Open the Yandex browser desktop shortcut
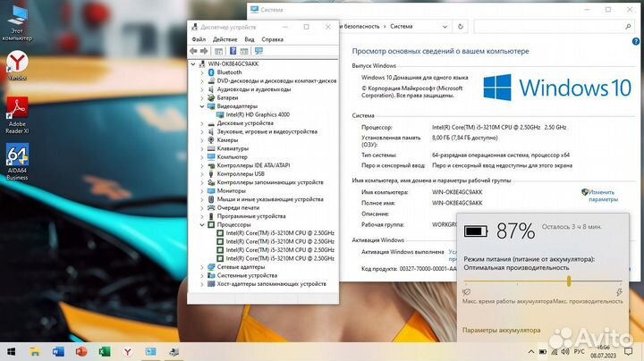Image resolution: width=644 pixels, height=361 pixels. click(x=17, y=65)
